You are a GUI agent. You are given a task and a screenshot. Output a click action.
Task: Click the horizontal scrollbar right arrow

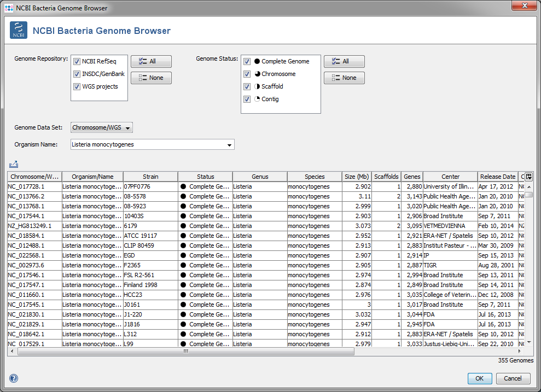pyautogui.click(x=520, y=351)
